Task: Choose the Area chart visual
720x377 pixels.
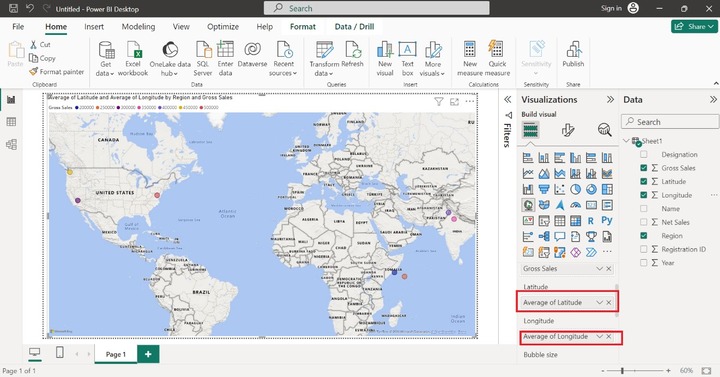Action: click(544, 174)
